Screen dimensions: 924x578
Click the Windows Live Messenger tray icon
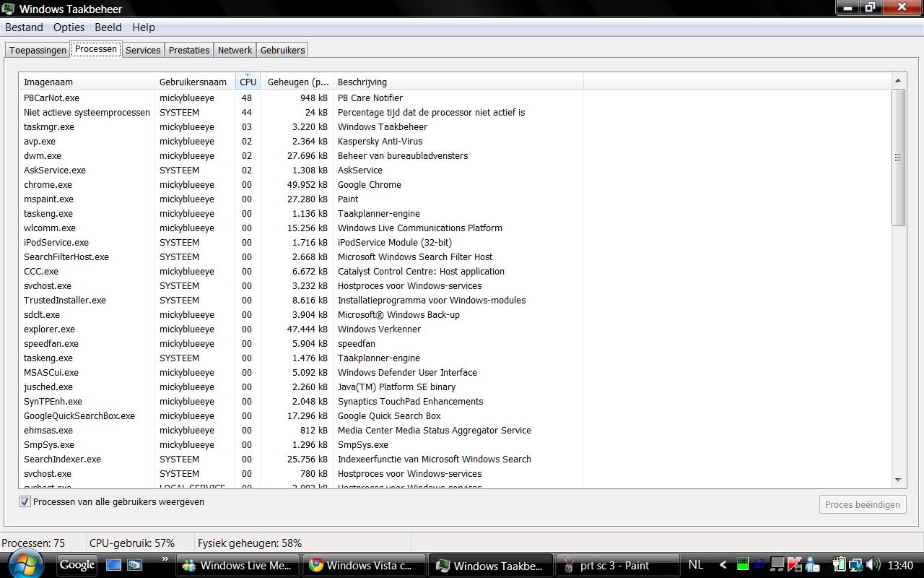812,565
